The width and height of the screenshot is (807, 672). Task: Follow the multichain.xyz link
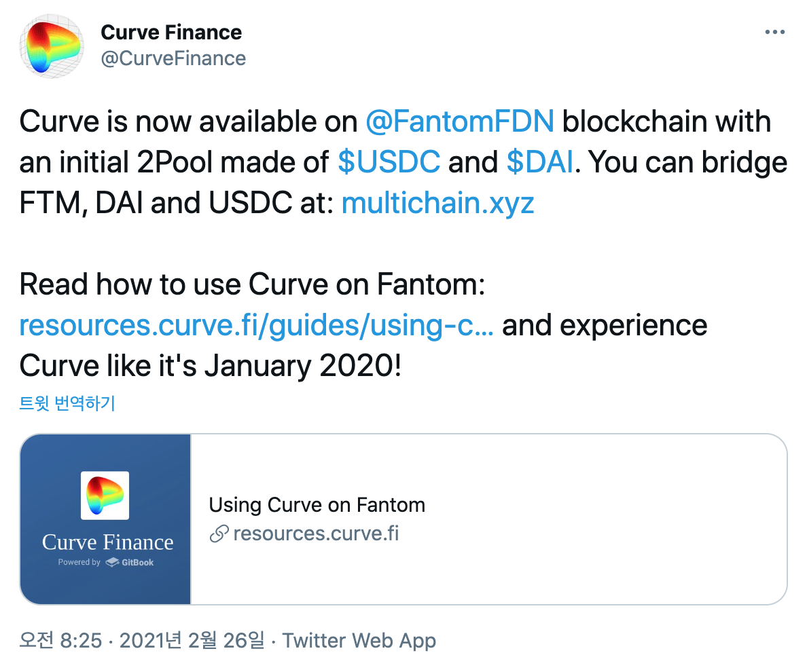pyautogui.click(x=437, y=204)
